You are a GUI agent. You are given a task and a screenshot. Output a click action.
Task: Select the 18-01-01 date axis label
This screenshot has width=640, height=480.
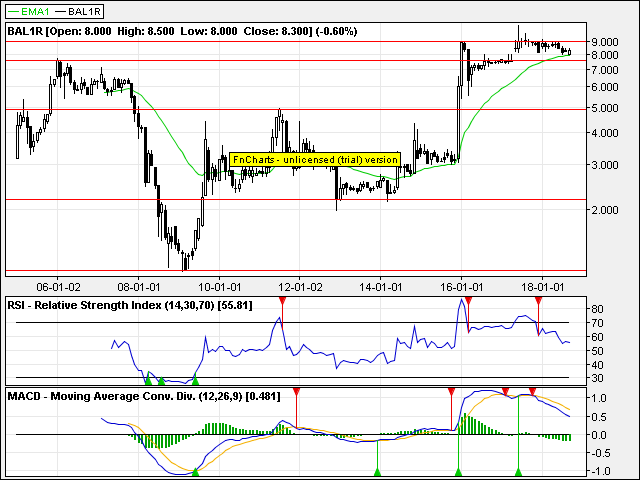click(x=542, y=287)
